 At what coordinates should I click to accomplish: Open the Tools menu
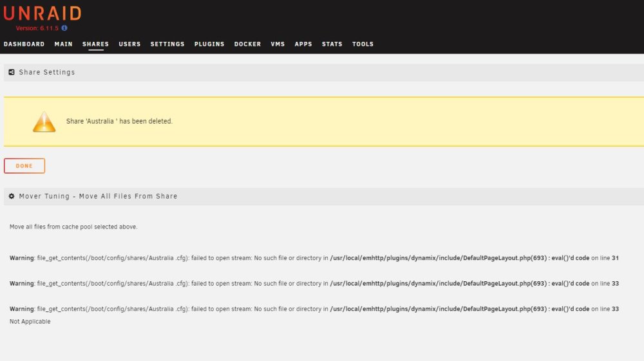click(x=363, y=44)
